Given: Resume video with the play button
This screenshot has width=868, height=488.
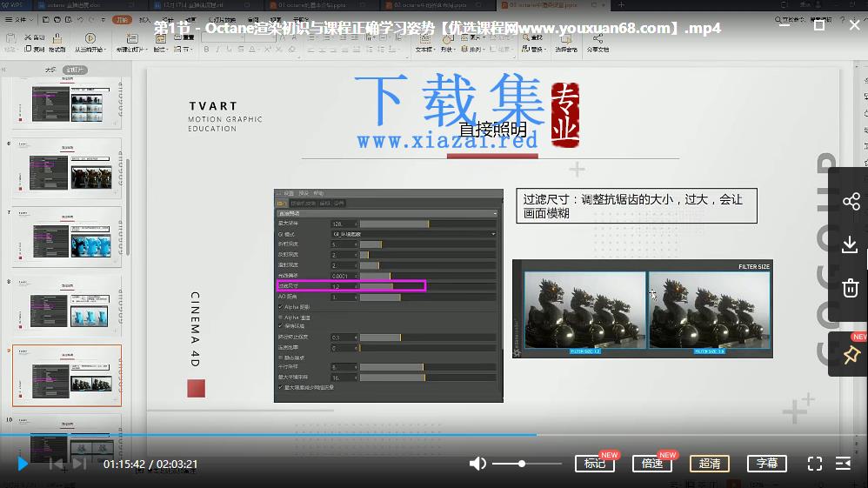Looking at the screenshot, I should (x=22, y=464).
